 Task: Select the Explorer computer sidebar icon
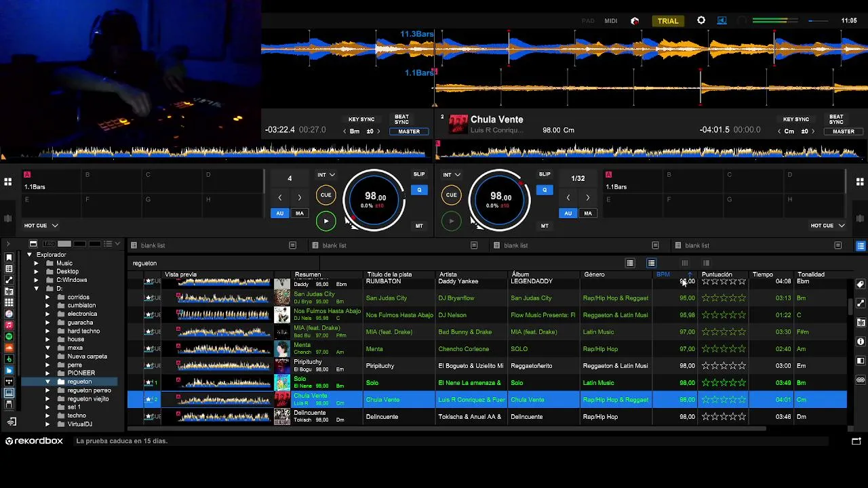[x=9, y=393]
